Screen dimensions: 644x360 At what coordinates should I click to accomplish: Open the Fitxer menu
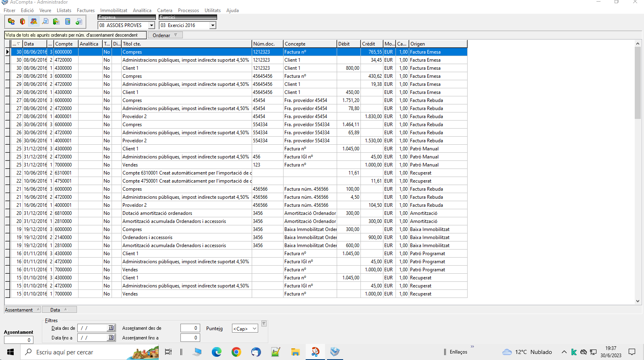coord(10,10)
